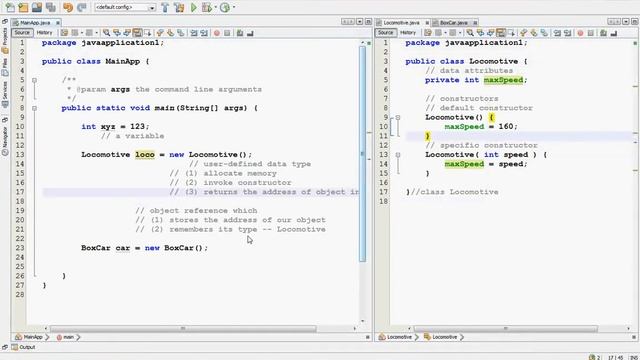This screenshot has height=360, width=640.
Task: Open the Output window button
Action: click(24, 347)
